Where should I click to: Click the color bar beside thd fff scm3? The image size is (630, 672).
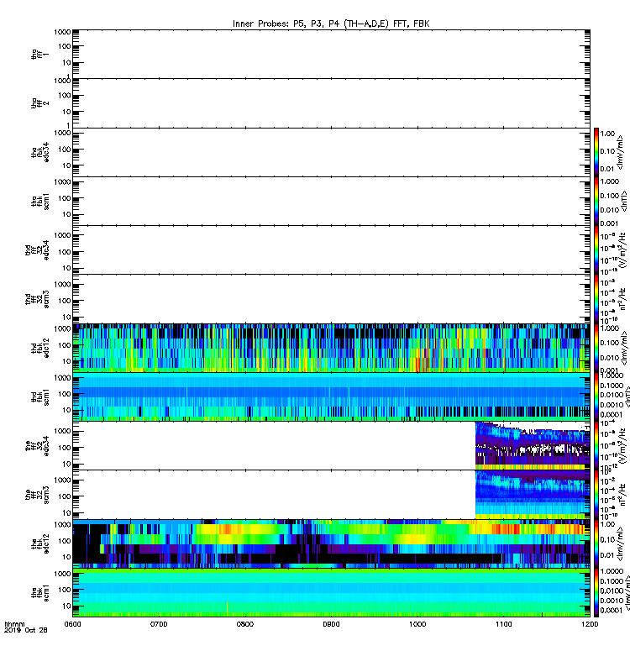pyautogui.click(x=596, y=299)
